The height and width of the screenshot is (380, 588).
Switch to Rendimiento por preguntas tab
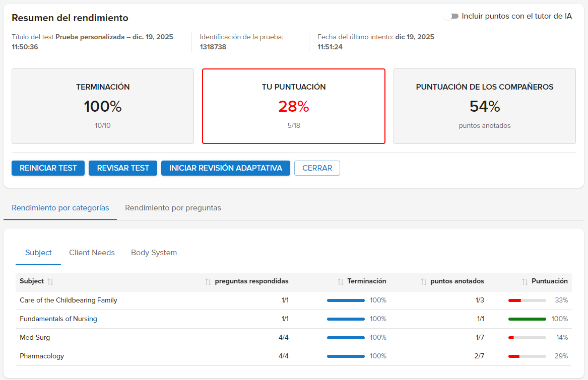click(173, 207)
